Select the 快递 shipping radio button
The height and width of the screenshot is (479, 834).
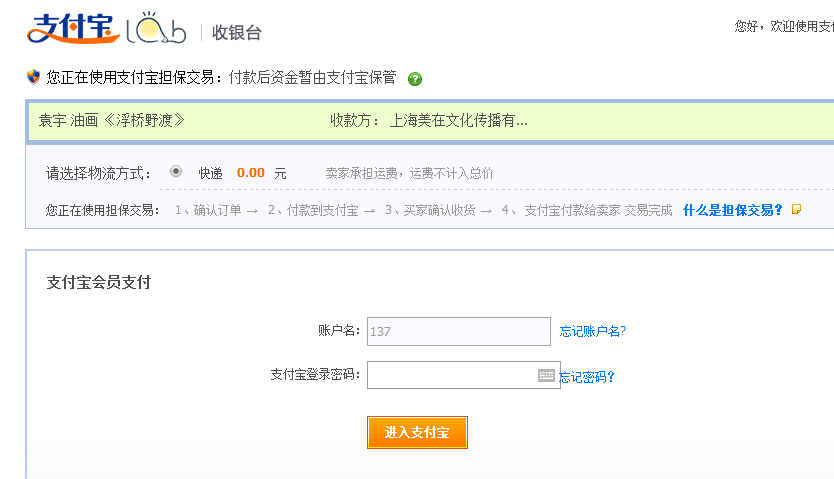click(x=176, y=172)
